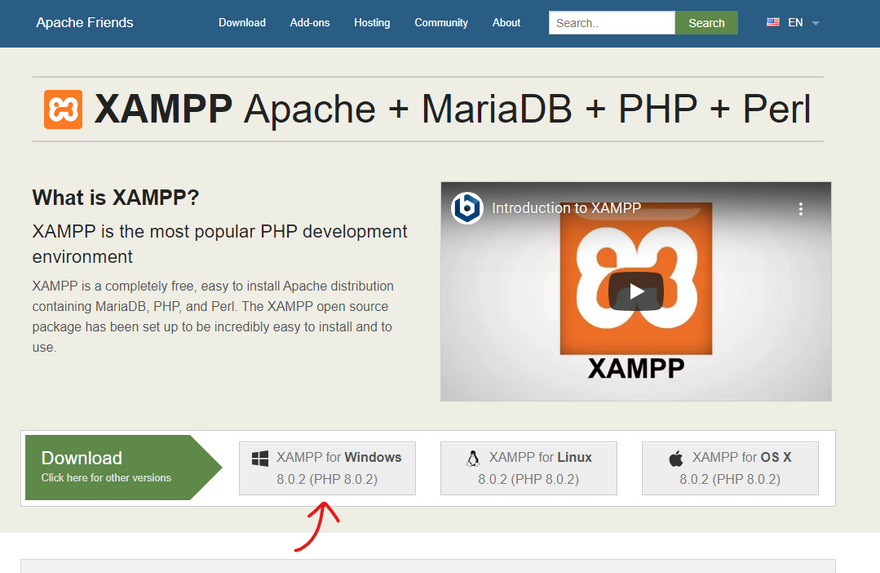The width and height of the screenshot is (880, 573).
Task: Click the Windows logo icon
Action: point(260,458)
